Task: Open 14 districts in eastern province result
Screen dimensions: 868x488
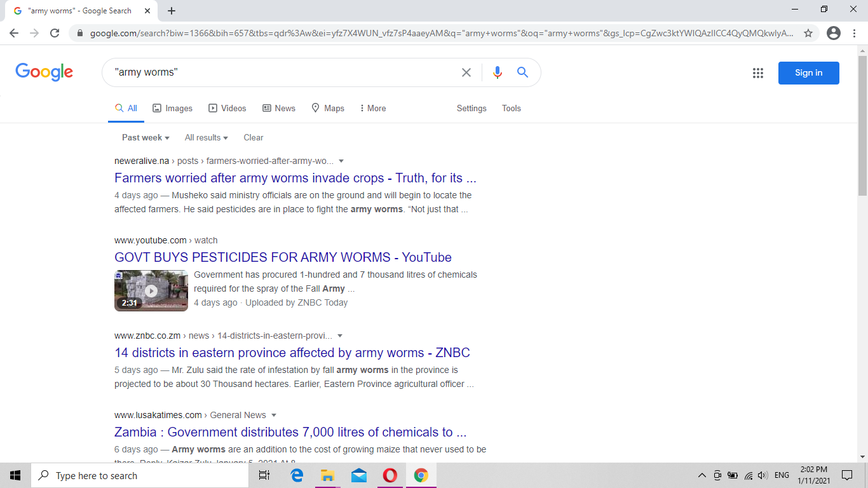Action: pos(292,353)
